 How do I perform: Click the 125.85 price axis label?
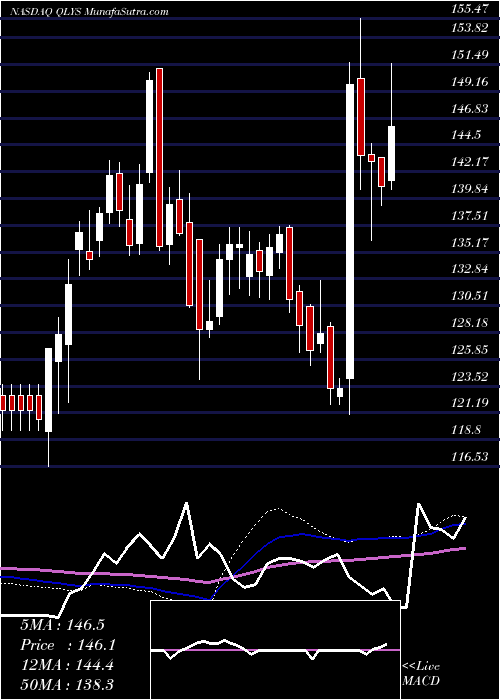coord(468,349)
